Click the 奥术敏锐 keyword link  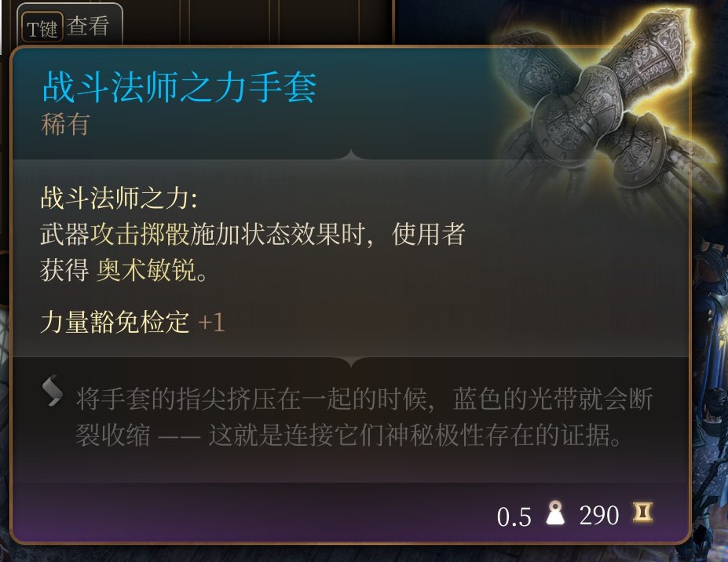146,270
